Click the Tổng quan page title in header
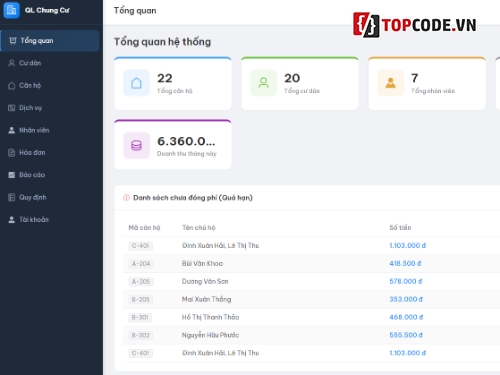The height and width of the screenshot is (375, 500). pos(135,11)
